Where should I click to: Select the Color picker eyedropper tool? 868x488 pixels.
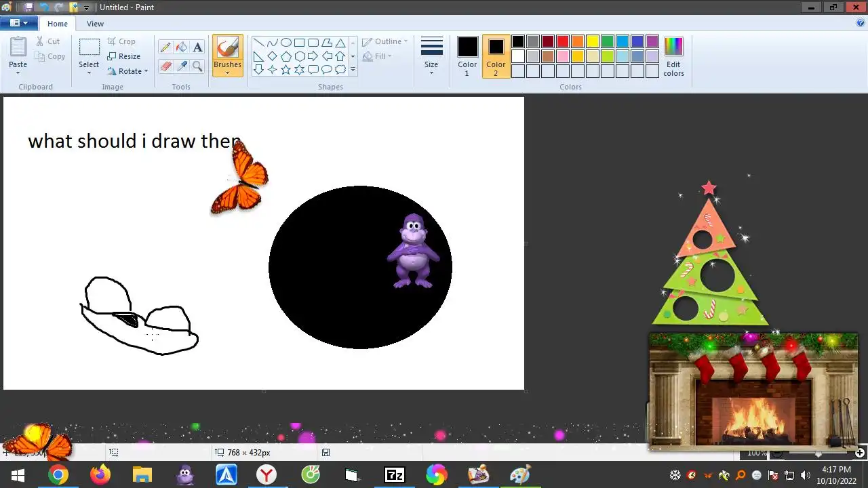coord(181,66)
